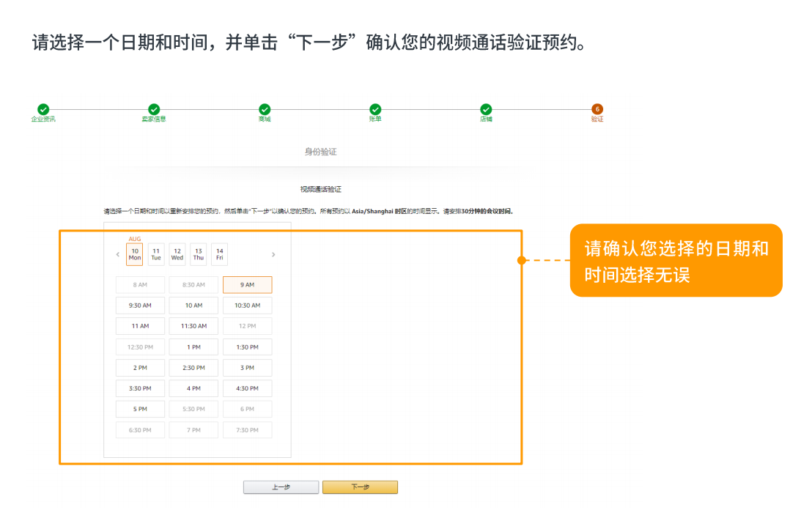
Task: Click the 账单 step checkmark icon
Action: point(375,109)
